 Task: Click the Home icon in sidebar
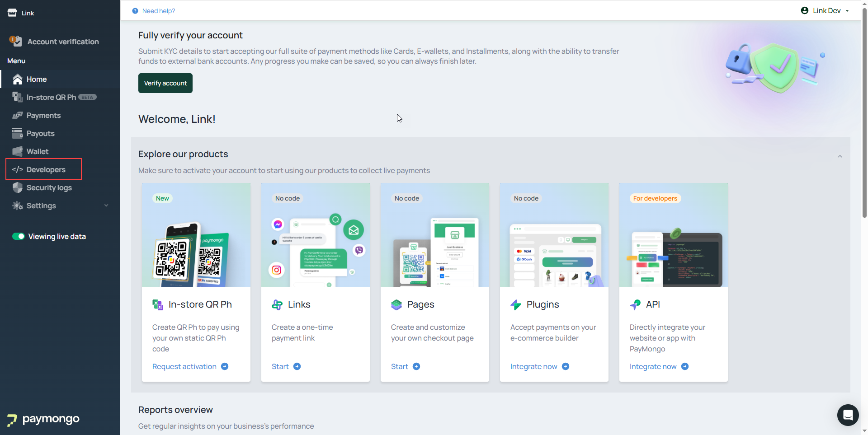click(18, 80)
